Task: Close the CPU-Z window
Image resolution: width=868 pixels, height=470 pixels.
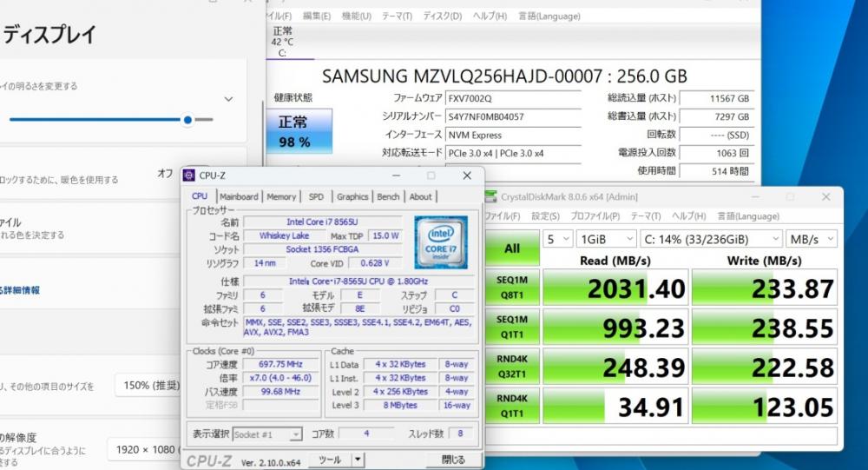Action: tap(467, 175)
